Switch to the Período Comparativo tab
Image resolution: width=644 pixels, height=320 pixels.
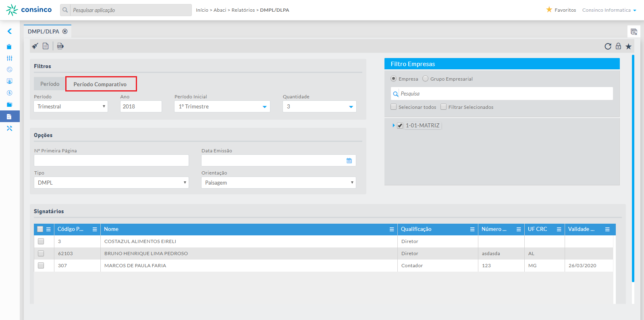[x=101, y=84]
